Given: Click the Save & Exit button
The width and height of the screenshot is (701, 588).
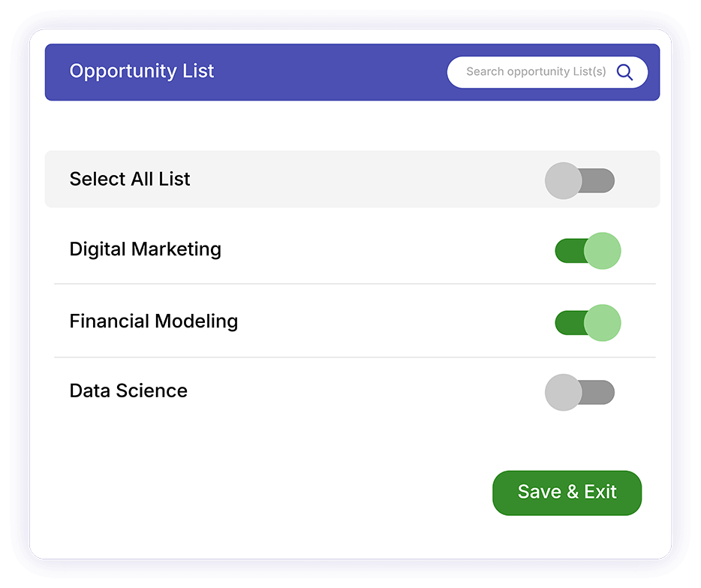Looking at the screenshot, I should (x=567, y=492).
